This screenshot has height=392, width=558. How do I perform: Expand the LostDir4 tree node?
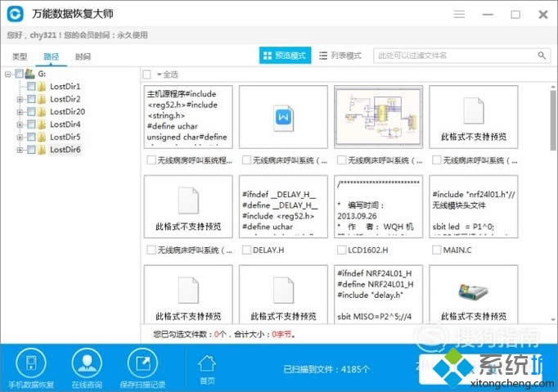20,124
